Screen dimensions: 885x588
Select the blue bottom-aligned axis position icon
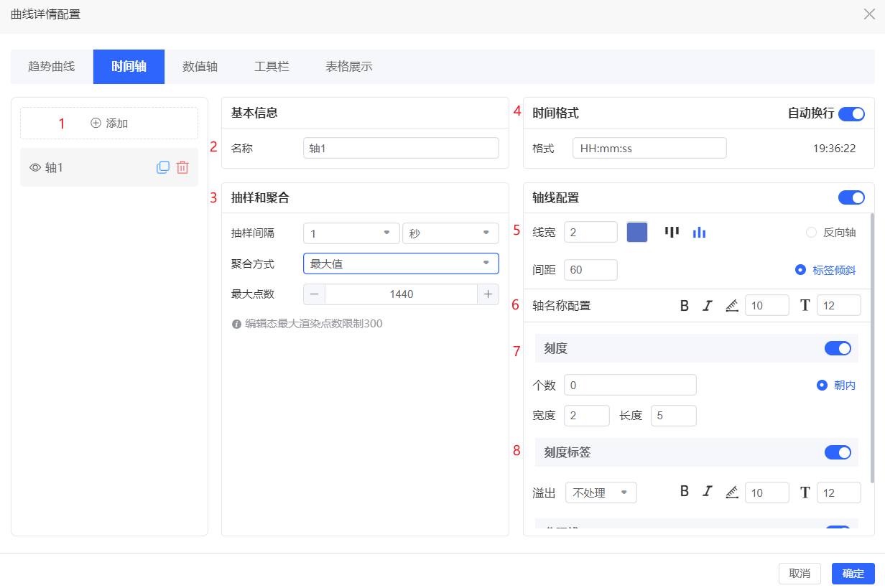click(699, 232)
